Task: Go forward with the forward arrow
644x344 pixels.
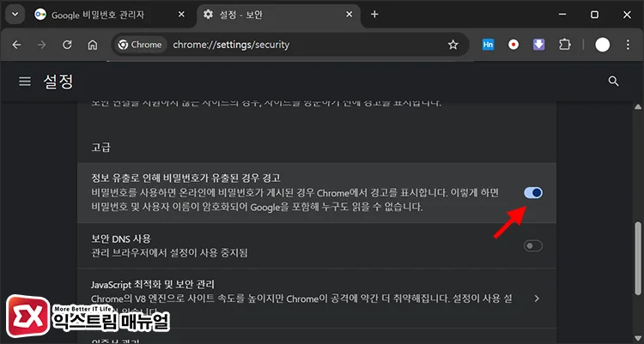Action: point(41,45)
